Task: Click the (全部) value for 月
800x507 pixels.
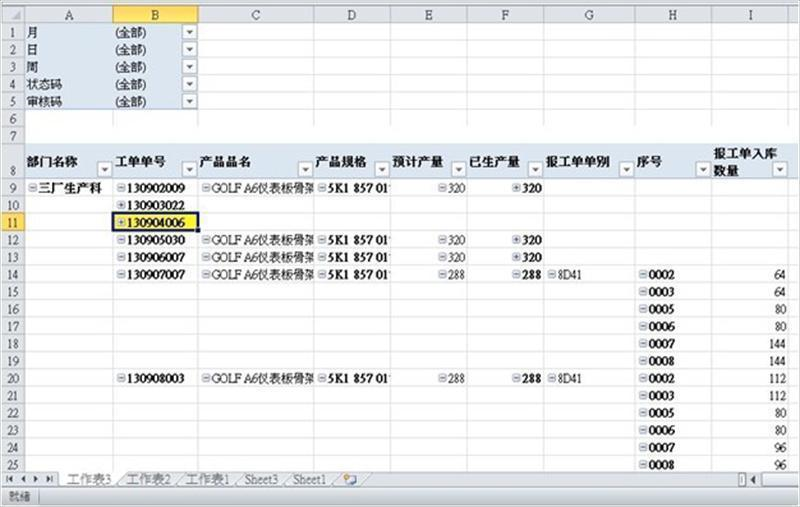Action: [131, 32]
